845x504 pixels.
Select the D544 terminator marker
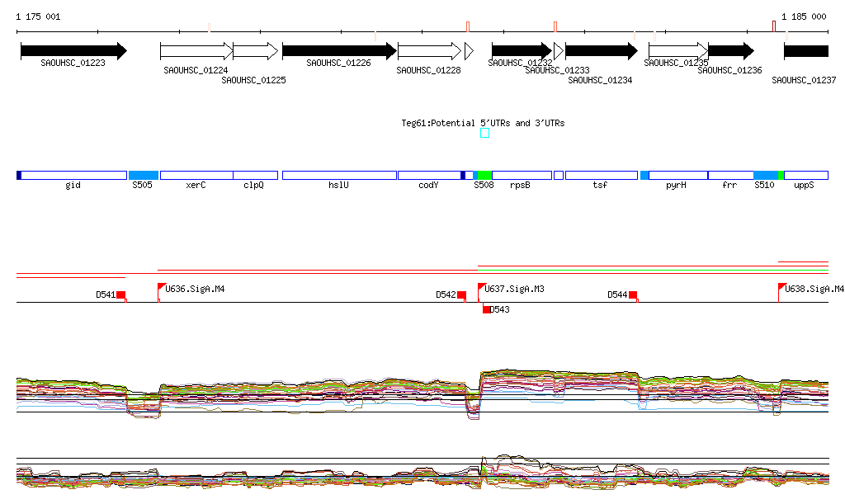click(x=633, y=294)
